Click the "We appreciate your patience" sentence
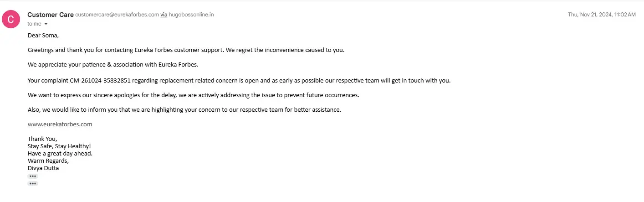 (x=113, y=64)
